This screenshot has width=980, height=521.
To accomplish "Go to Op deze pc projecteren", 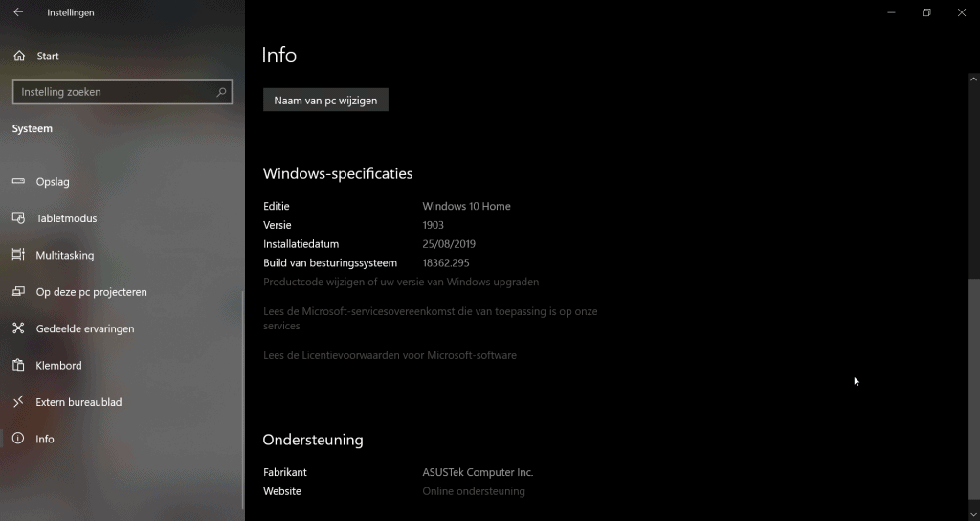I will [x=122, y=292].
